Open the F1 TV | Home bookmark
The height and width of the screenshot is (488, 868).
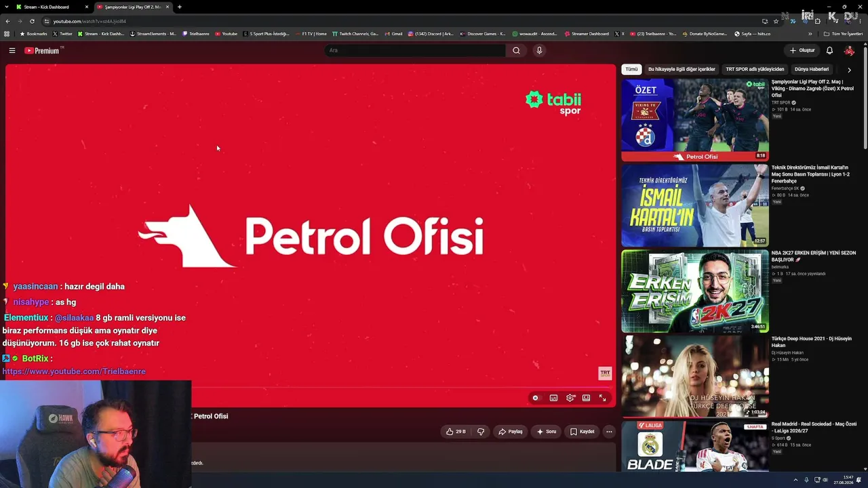tap(311, 34)
